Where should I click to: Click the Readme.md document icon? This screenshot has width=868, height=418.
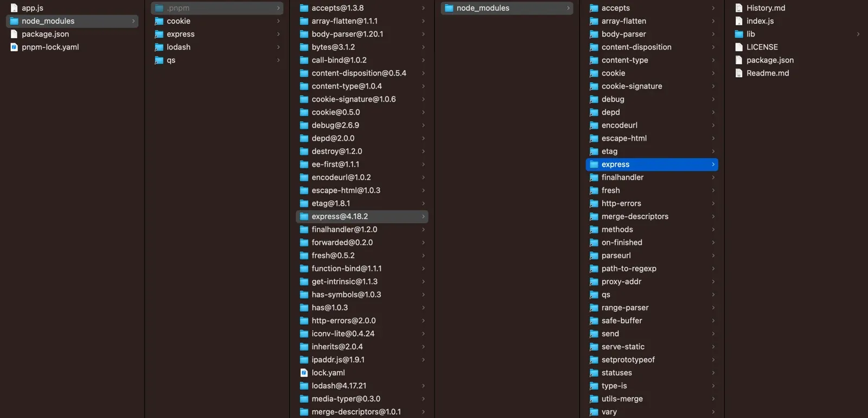739,73
